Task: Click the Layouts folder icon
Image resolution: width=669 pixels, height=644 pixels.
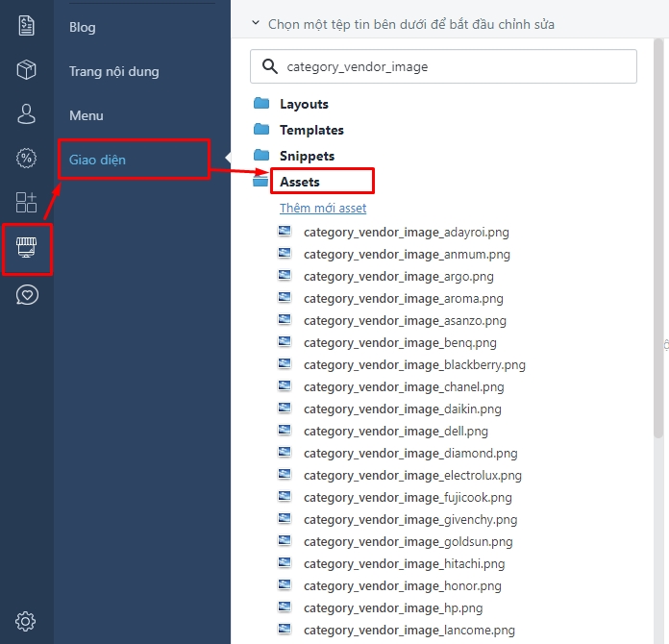Action: (261, 103)
